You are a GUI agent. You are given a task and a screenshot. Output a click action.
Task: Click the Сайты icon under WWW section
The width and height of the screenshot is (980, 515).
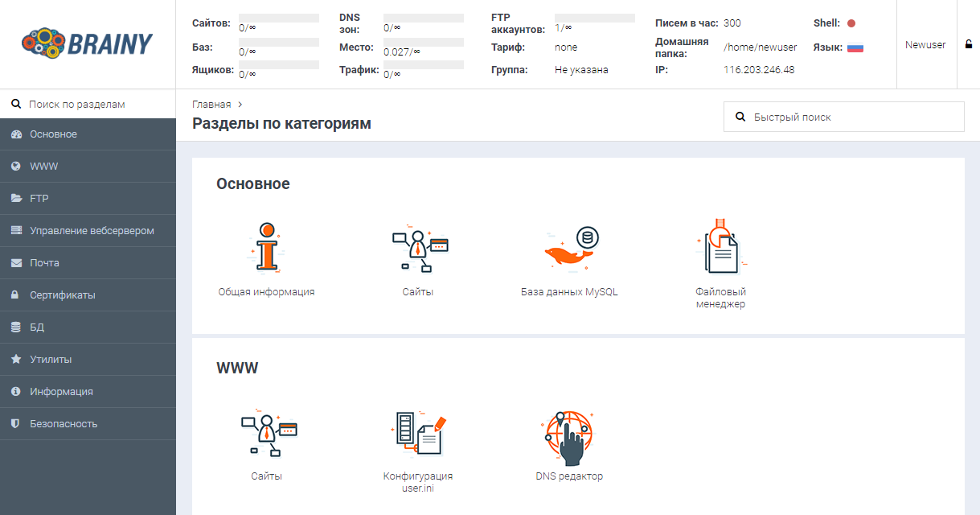[266, 439]
